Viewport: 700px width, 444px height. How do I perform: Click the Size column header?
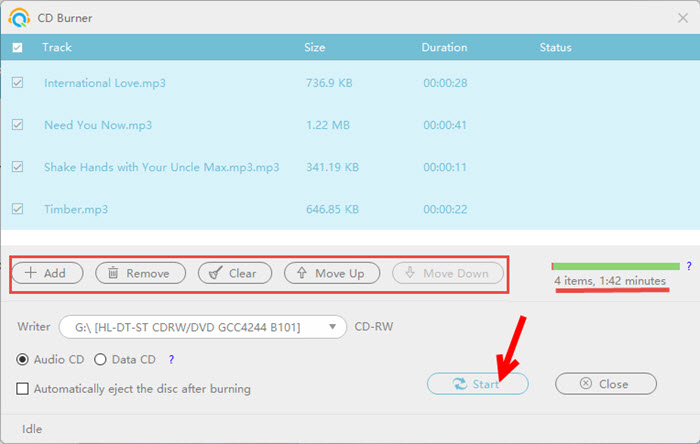click(316, 47)
